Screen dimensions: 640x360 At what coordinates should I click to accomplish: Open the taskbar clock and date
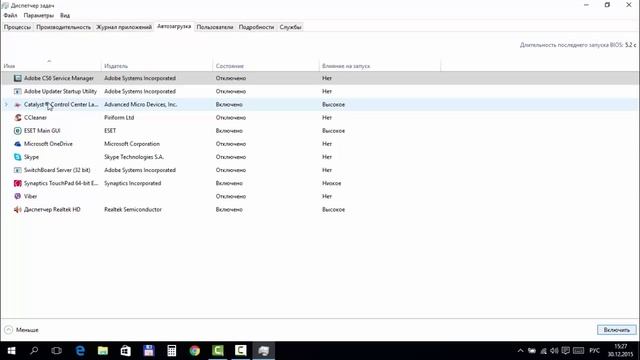(x=620, y=351)
